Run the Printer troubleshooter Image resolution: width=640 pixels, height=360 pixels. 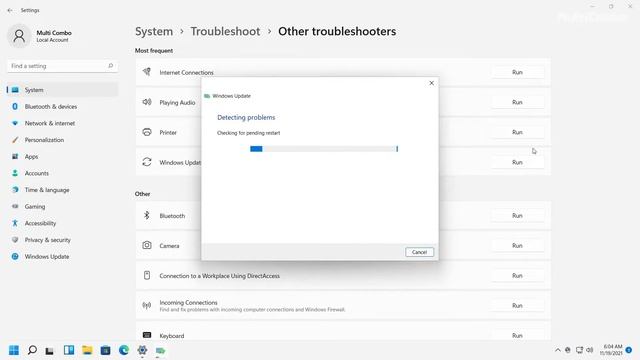tap(517, 132)
